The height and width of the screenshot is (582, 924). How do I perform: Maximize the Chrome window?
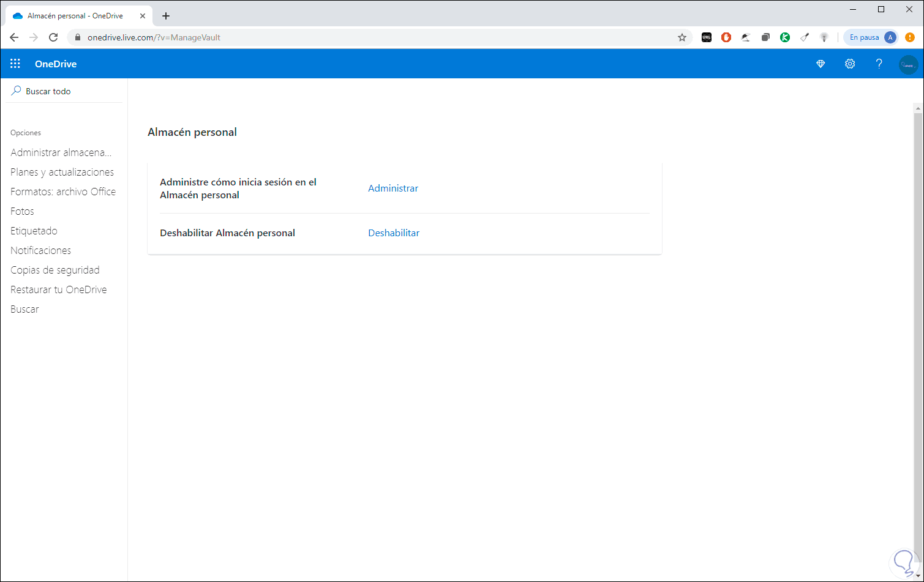click(x=881, y=9)
